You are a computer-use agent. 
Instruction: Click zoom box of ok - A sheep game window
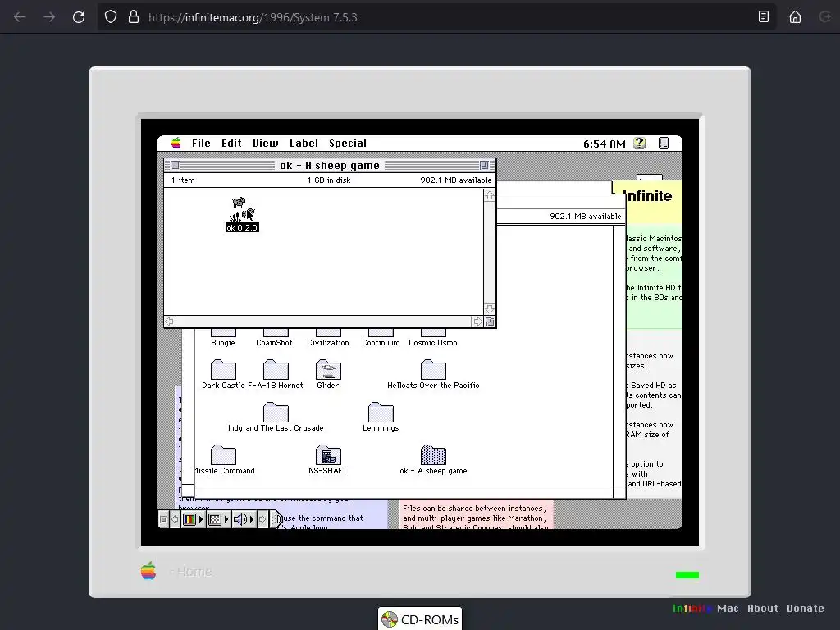[x=484, y=165]
